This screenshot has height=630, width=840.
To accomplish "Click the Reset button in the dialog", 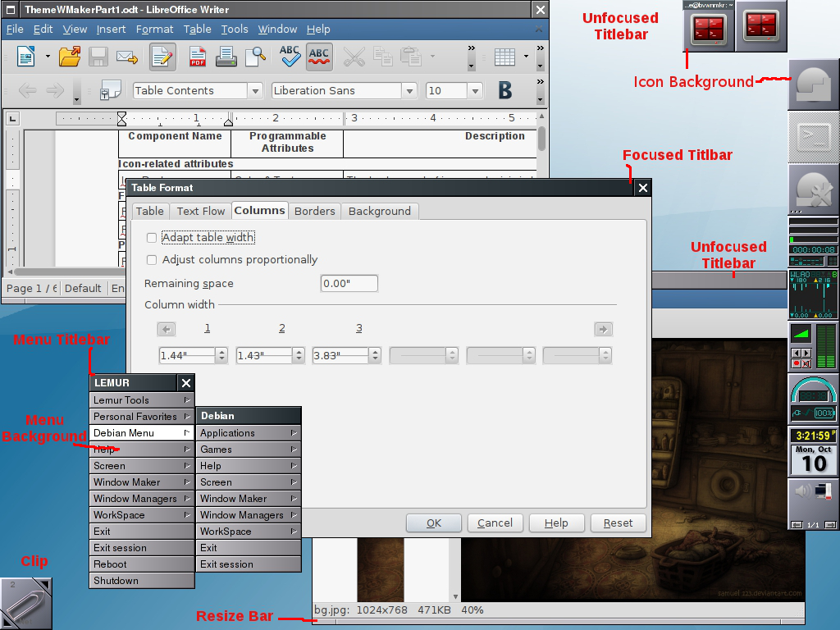I will pos(618,523).
